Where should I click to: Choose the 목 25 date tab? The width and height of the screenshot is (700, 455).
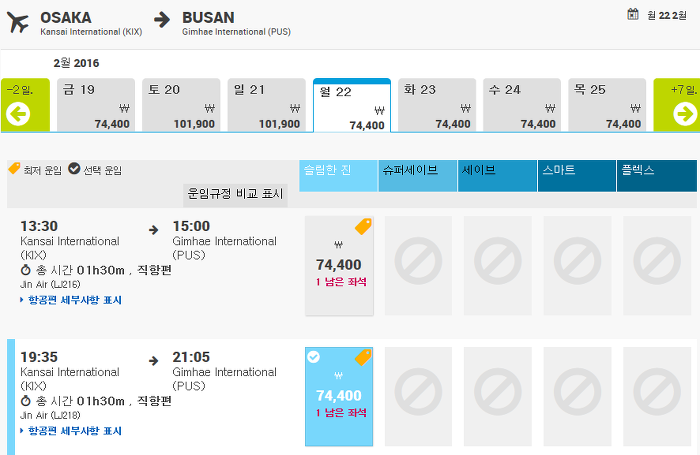coord(606,105)
